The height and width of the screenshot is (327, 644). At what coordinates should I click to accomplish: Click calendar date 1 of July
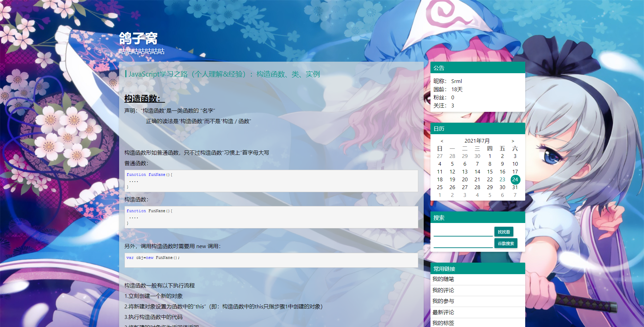[490, 156]
